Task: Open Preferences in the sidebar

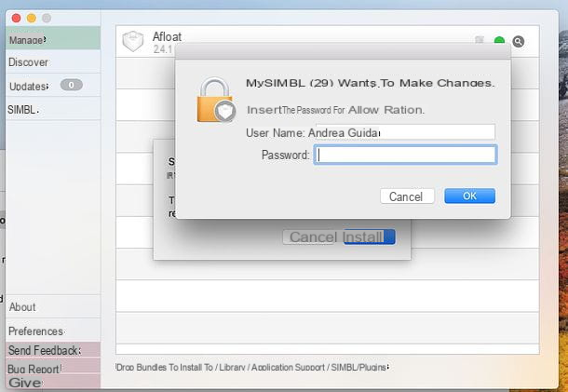Action: [x=53, y=331]
